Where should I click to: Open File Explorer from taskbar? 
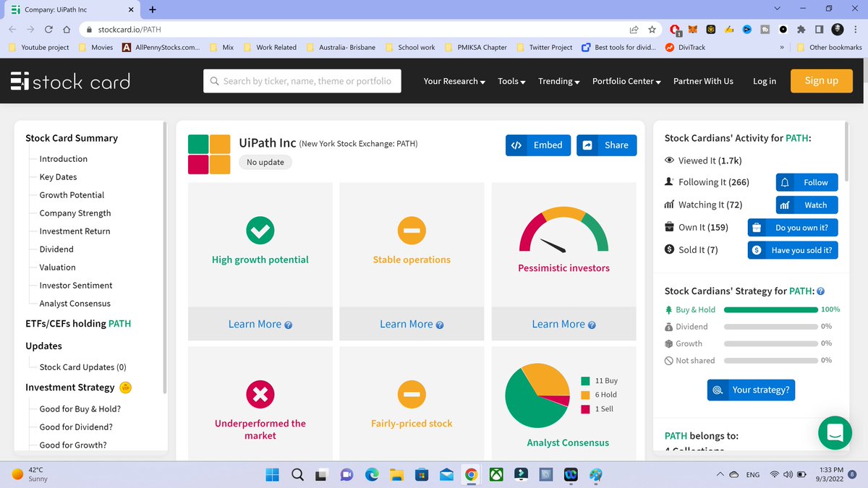point(396,475)
